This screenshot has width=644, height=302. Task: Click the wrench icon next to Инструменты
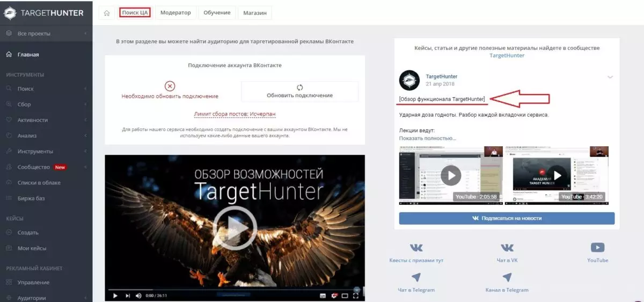point(9,151)
